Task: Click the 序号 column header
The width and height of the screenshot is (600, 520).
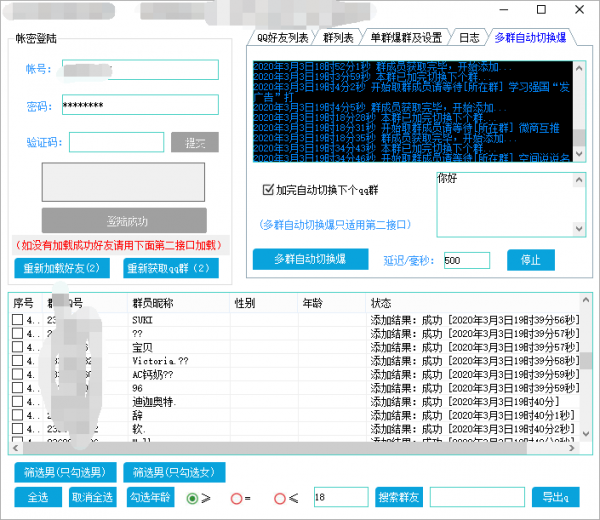Action: coord(25,303)
